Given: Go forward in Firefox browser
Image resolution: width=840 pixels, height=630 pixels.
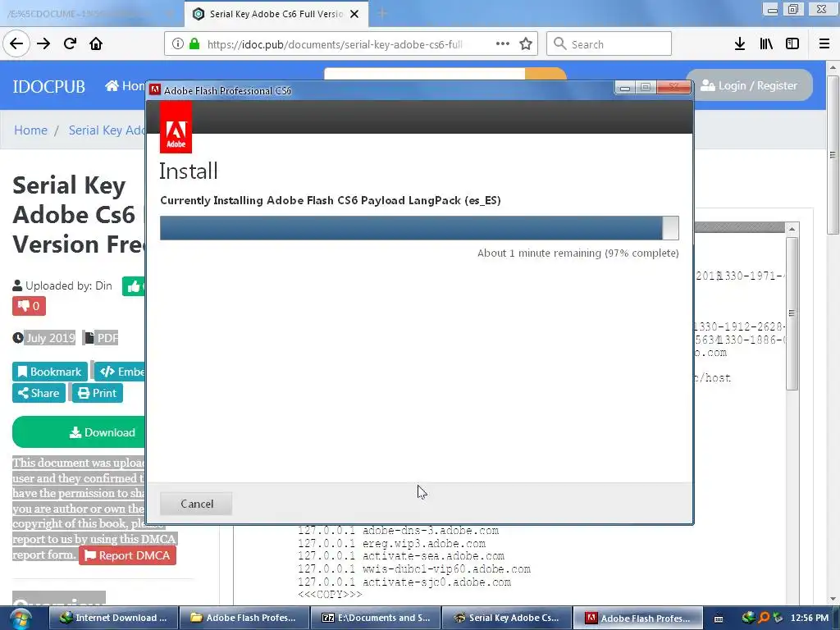Looking at the screenshot, I should point(43,44).
